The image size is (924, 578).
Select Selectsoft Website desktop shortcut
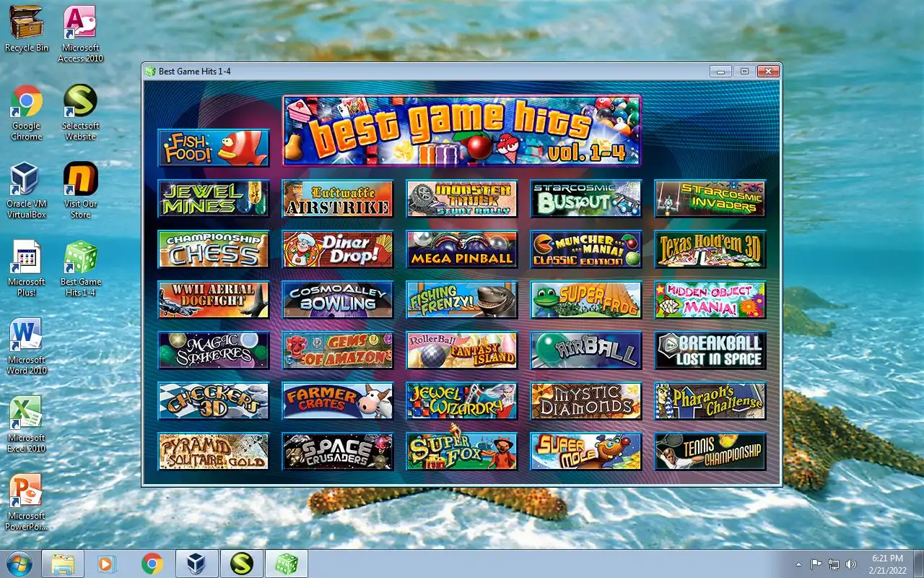pyautogui.click(x=81, y=112)
